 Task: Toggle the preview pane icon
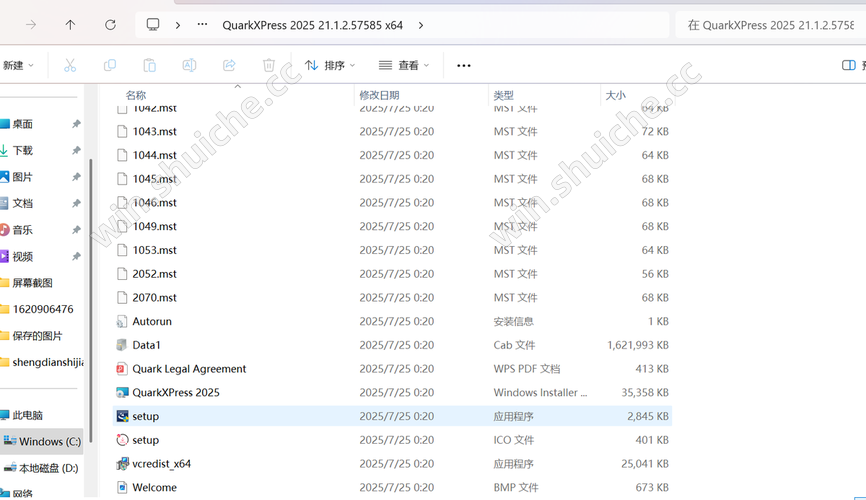click(849, 65)
